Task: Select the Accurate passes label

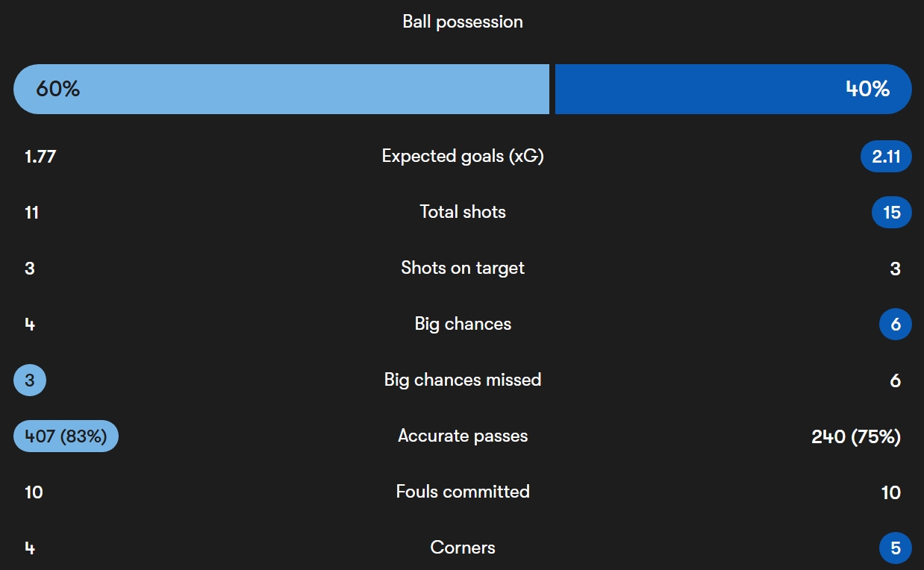Action: point(463,436)
